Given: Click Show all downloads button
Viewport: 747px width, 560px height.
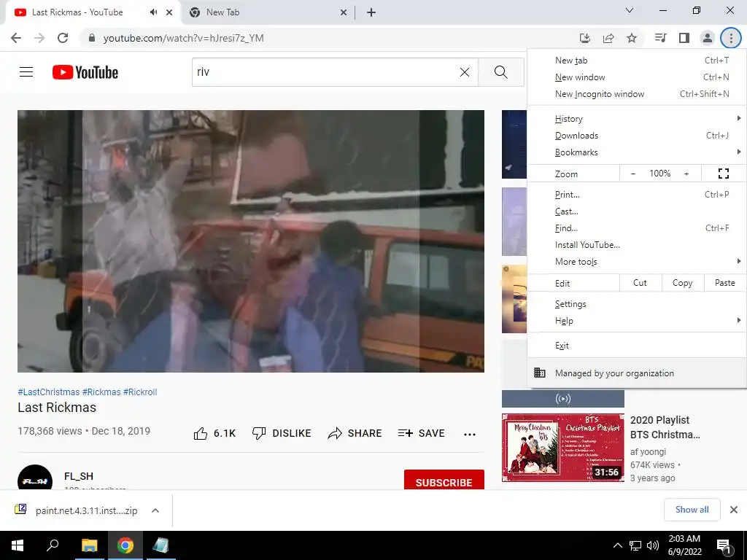Looking at the screenshot, I should [692, 510].
